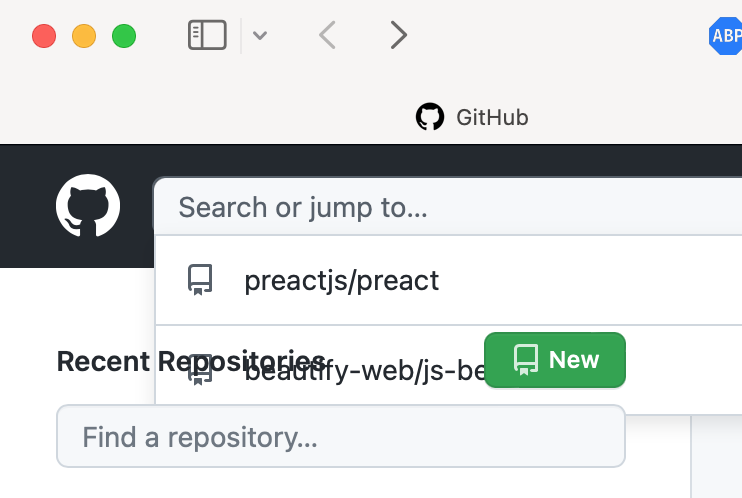The image size is (742, 498).
Task: Click the GitHub octocat logo in header
Action: click(x=88, y=206)
